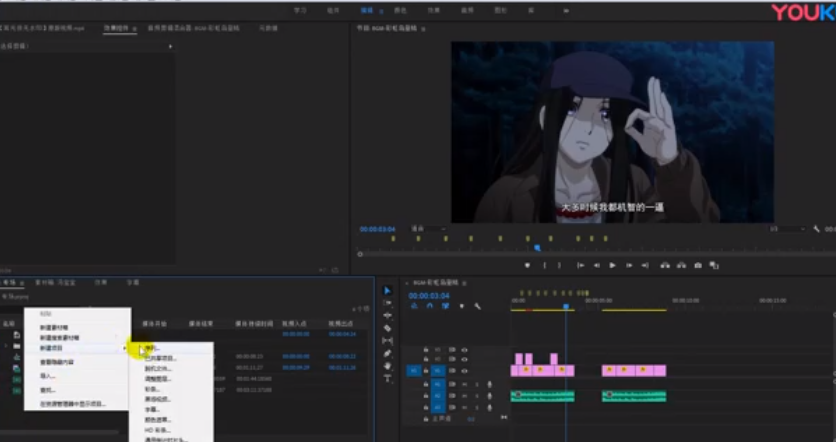Solo the A1 audio track

coord(477,384)
